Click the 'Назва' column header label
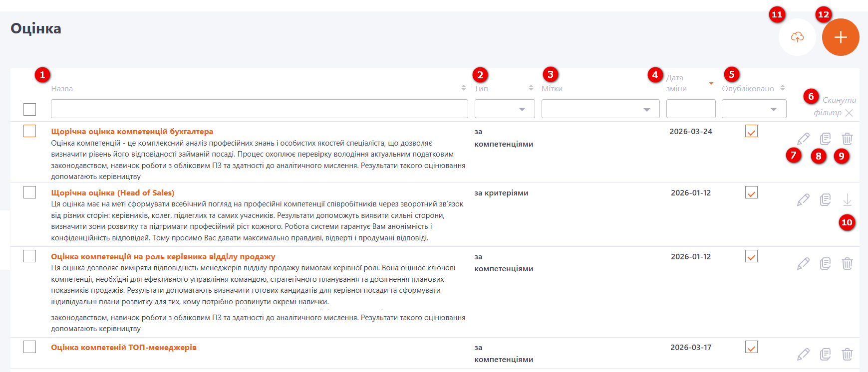 click(x=62, y=89)
